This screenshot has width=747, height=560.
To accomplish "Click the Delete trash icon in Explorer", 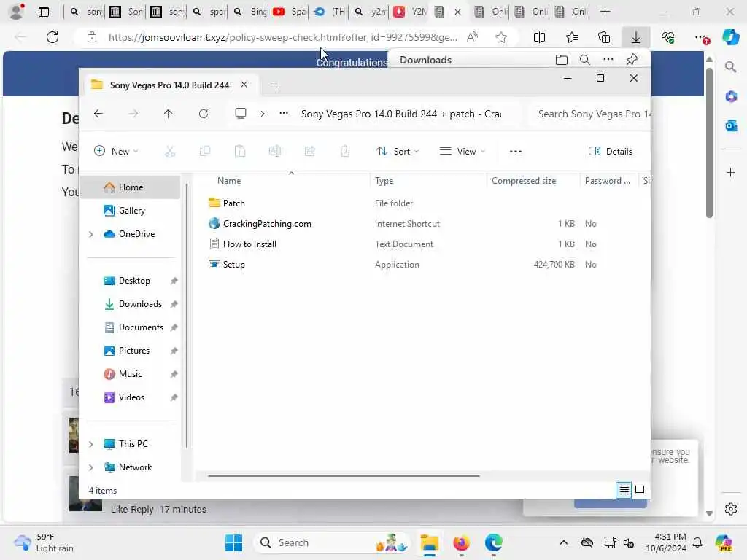I will point(345,152).
